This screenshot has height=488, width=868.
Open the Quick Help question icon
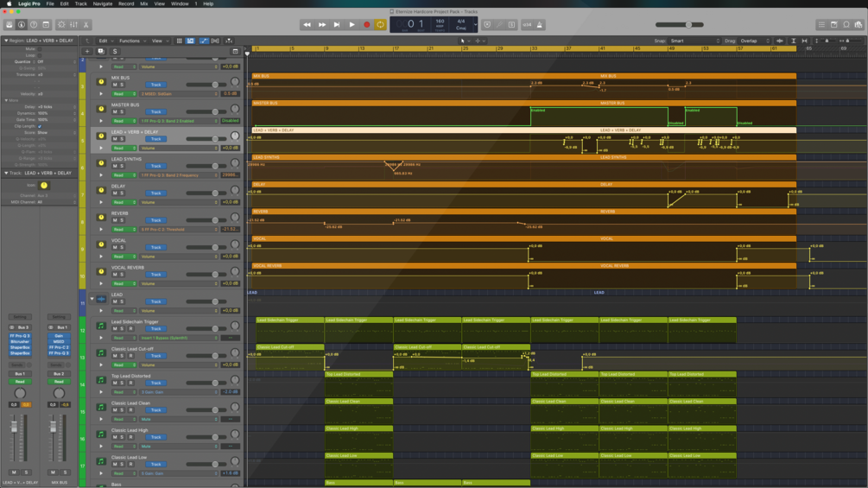pos(34,25)
